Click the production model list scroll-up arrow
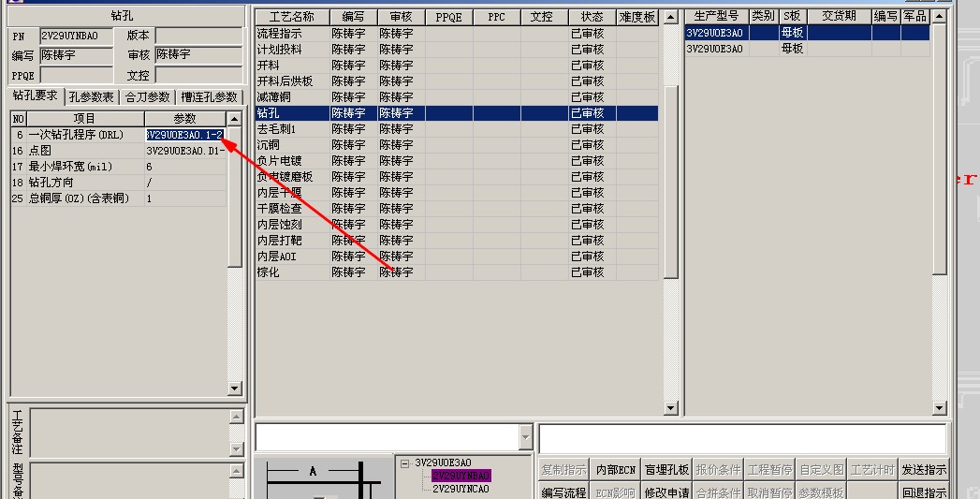980x499 pixels. (940, 17)
